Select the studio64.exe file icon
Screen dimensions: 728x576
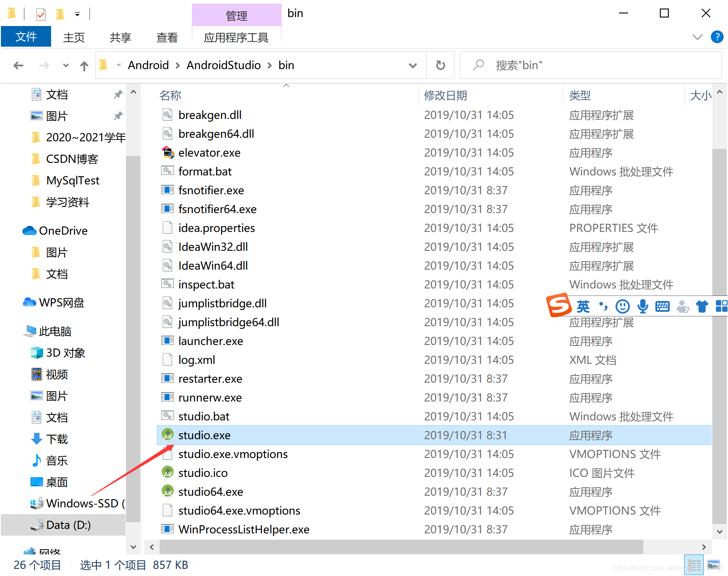click(x=168, y=491)
